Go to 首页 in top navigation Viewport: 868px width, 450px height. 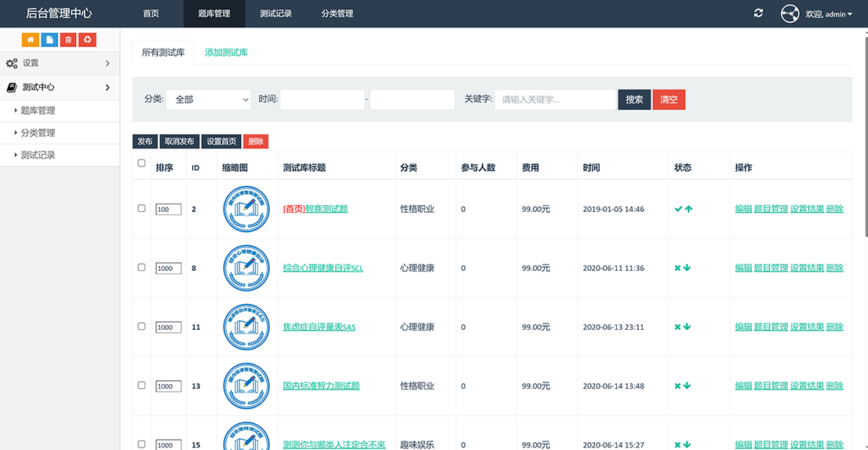pos(151,14)
